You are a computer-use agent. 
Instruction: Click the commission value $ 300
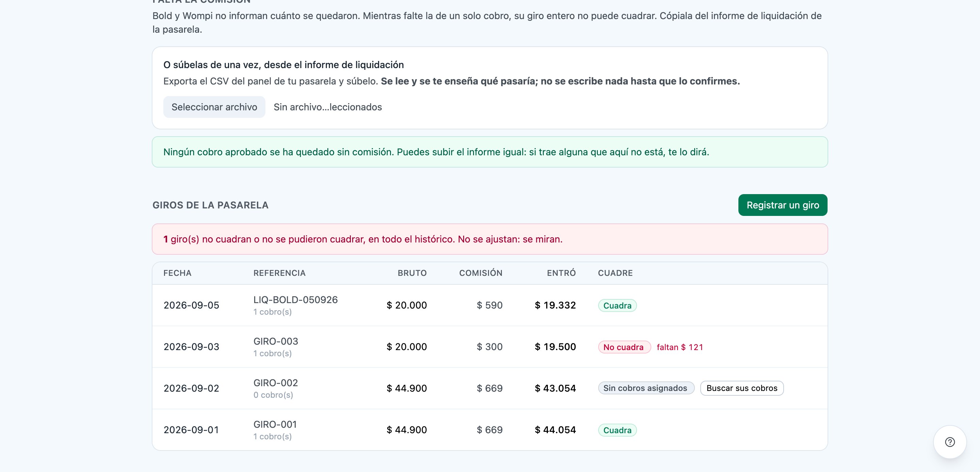point(490,347)
